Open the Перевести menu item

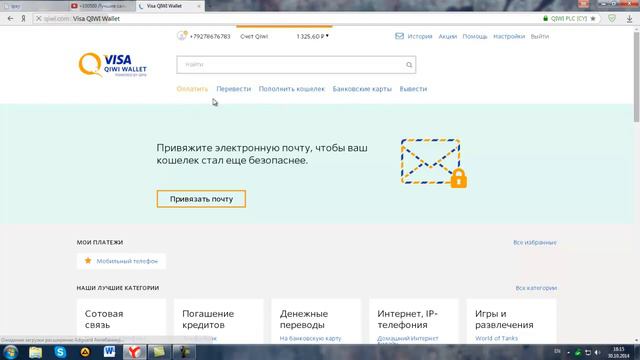click(233, 89)
